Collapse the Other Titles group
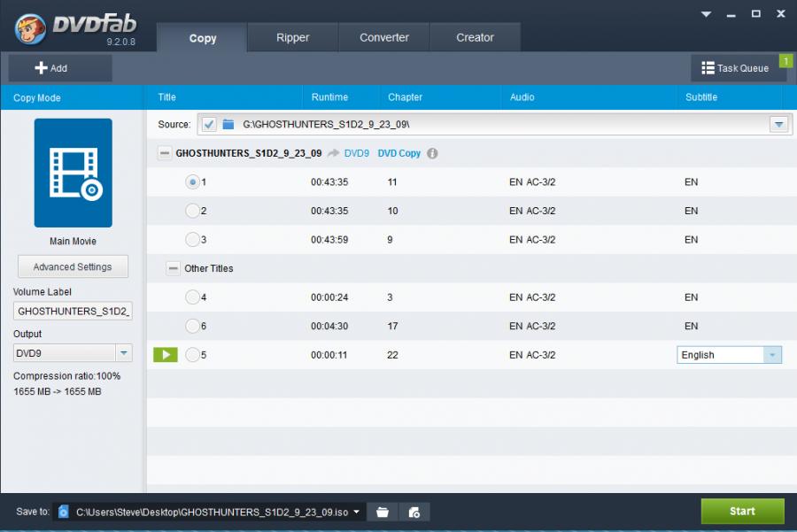This screenshot has width=797, height=532. (x=174, y=268)
